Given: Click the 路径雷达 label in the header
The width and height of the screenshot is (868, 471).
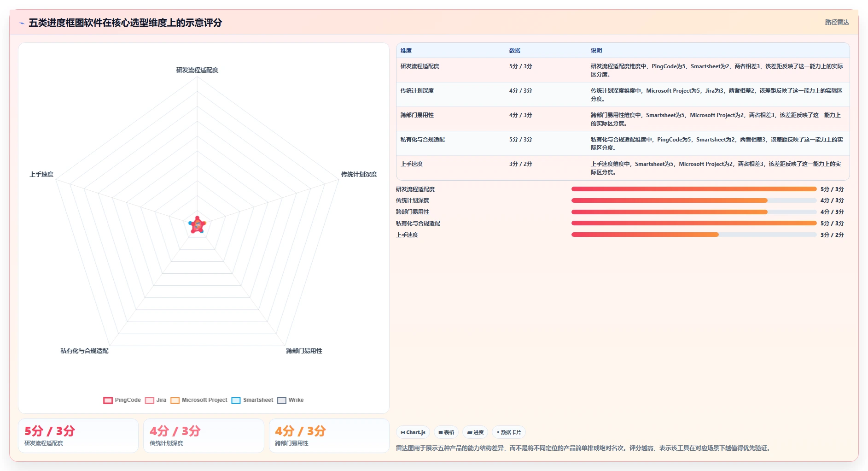Looking at the screenshot, I should coord(837,22).
